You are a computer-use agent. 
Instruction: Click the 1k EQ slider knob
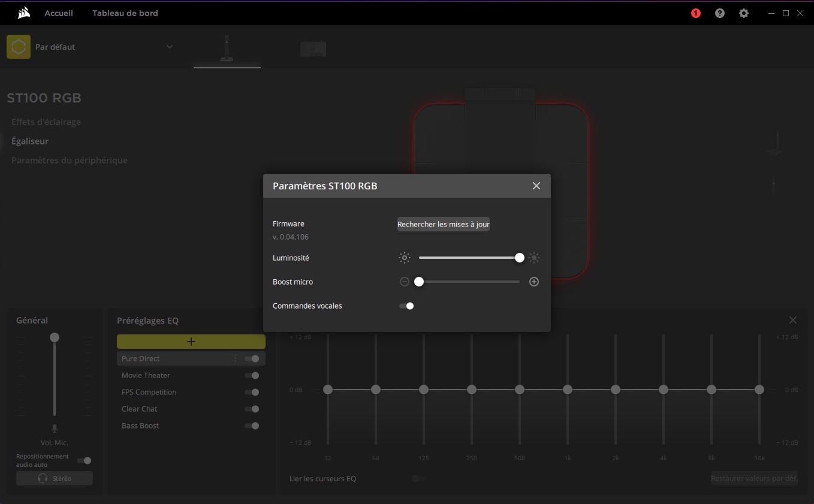point(568,390)
